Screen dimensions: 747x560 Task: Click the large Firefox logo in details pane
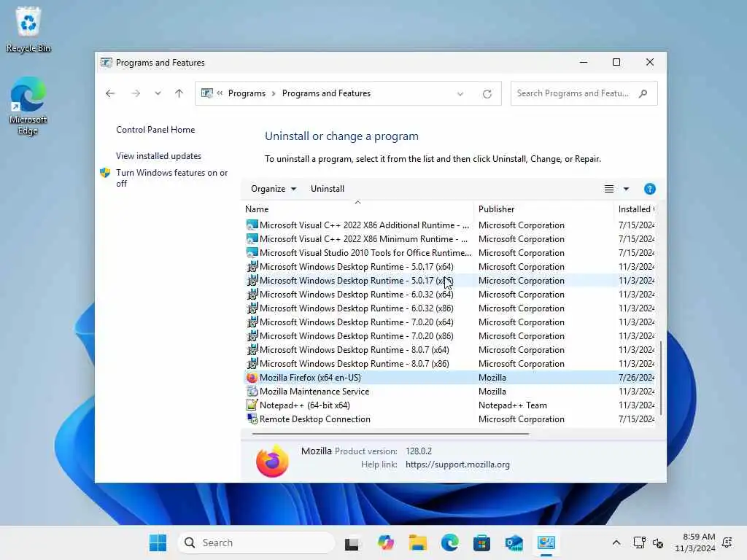pyautogui.click(x=272, y=461)
